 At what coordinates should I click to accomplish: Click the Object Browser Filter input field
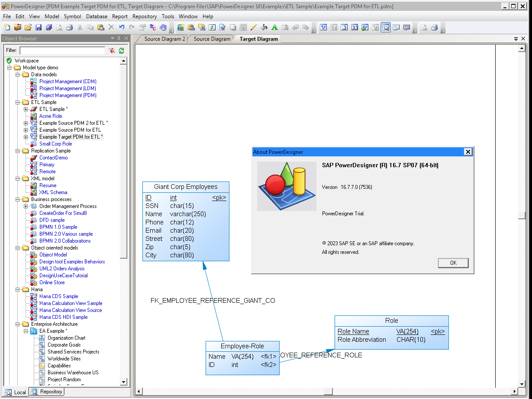tap(62, 51)
